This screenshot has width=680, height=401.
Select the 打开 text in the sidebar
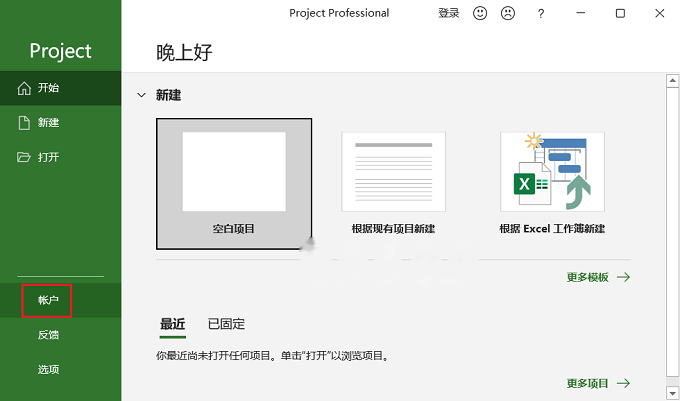[48, 157]
